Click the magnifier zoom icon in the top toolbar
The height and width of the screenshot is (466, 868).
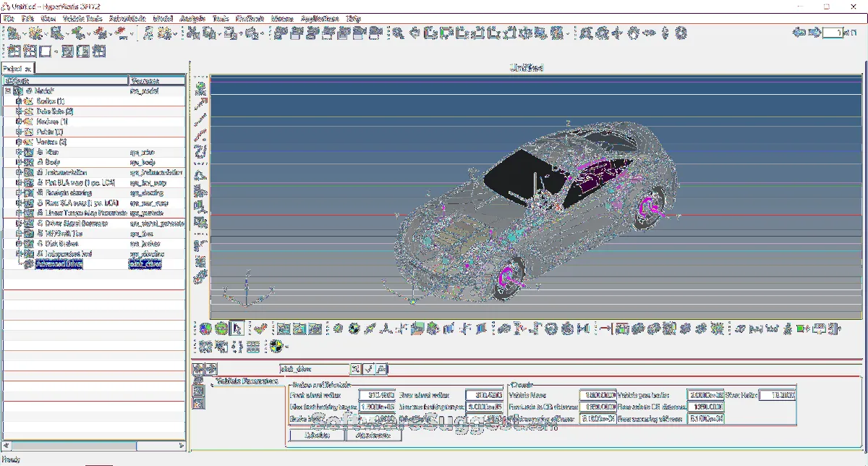click(398, 33)
